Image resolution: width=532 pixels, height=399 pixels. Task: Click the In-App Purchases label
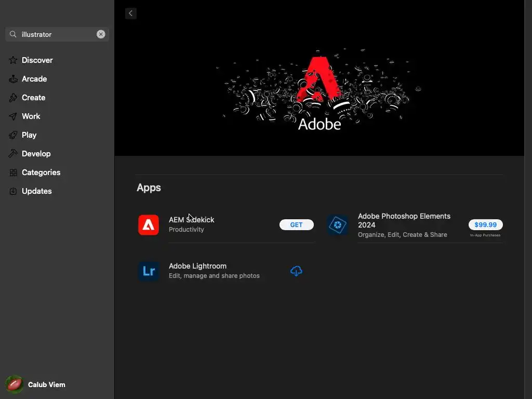(x=485, y=235)
